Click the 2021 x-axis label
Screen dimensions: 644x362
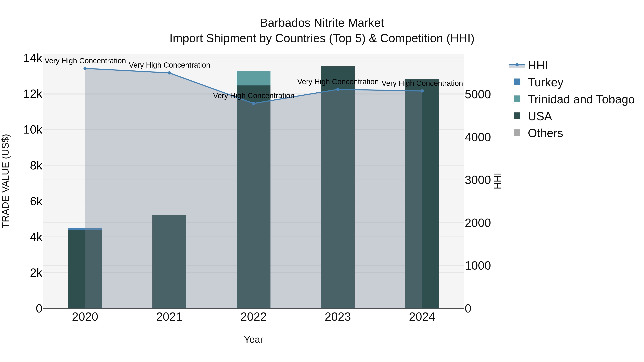(x=169, y=317)
